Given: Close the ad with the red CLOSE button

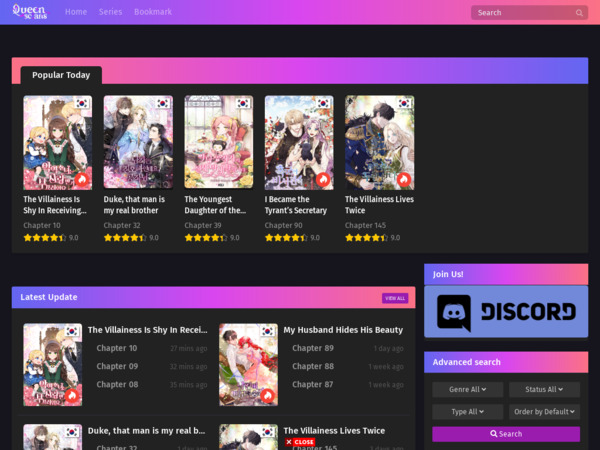Looking at the screenshot, I should pyautogui.click(x=300, y=442).
